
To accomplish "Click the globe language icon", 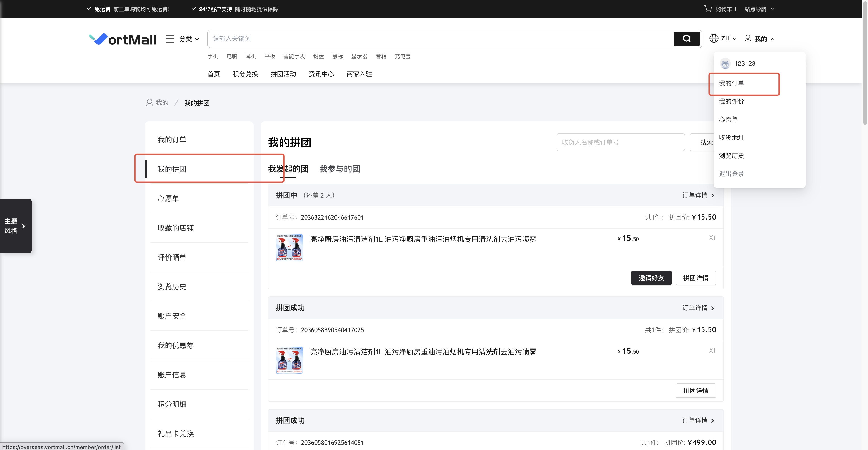I will pos(713,38).
